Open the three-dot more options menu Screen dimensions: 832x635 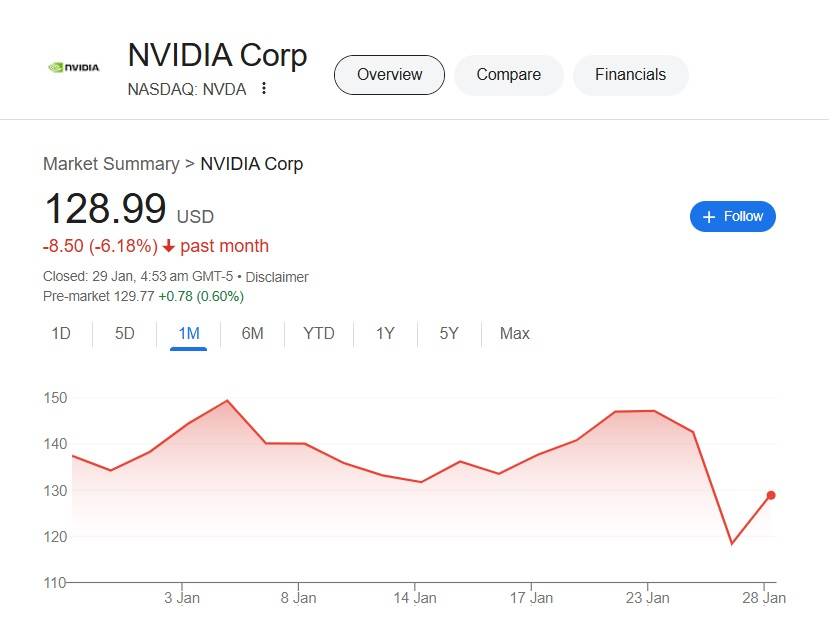point(264,88)
